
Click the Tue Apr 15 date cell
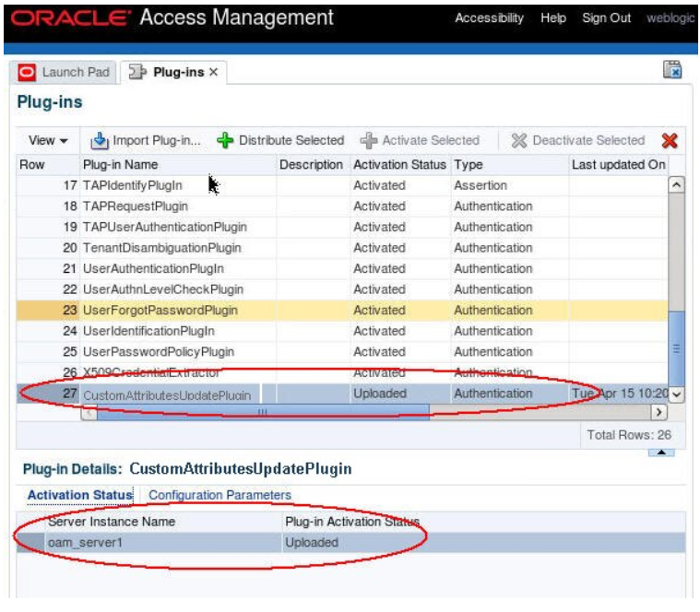point(620,394)
